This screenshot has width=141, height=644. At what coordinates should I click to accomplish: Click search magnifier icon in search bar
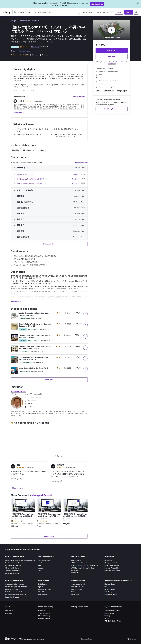pyautogui.click(x=36, y=12)
